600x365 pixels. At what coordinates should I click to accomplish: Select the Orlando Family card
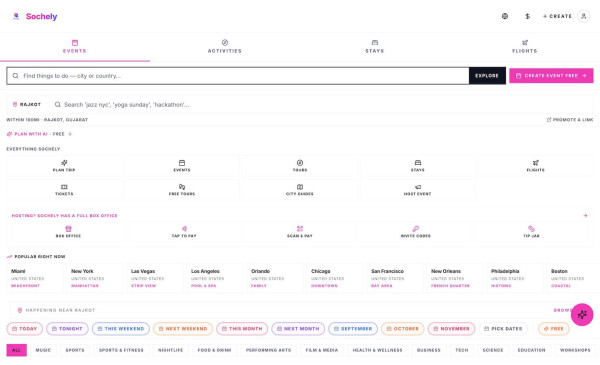click(275, 278)
